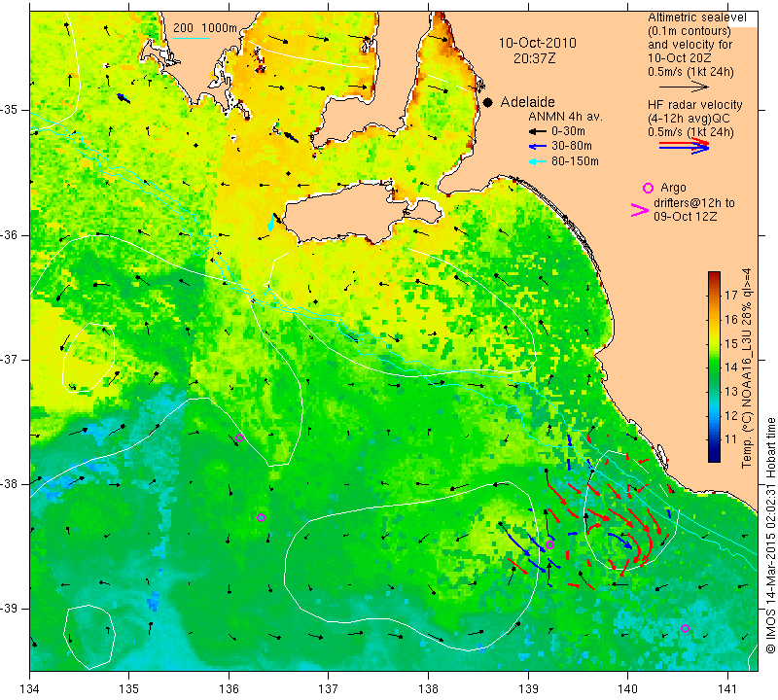
Task: Click the temperature color bar at 11 dark blue
Action: click(x=714, y=439)
